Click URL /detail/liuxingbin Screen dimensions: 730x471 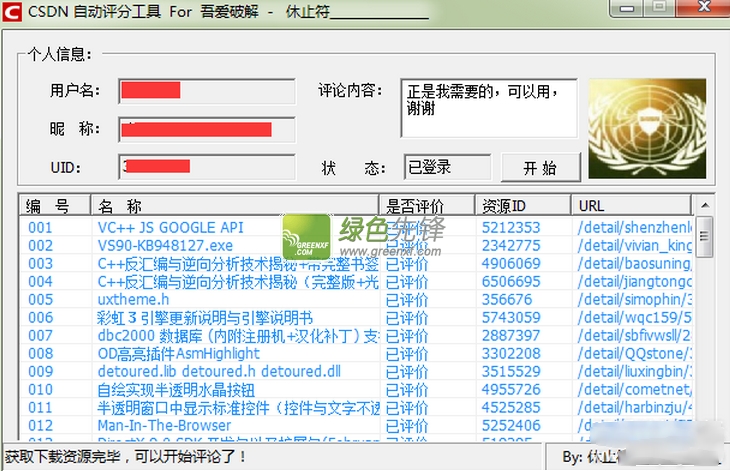click(635, 371)
